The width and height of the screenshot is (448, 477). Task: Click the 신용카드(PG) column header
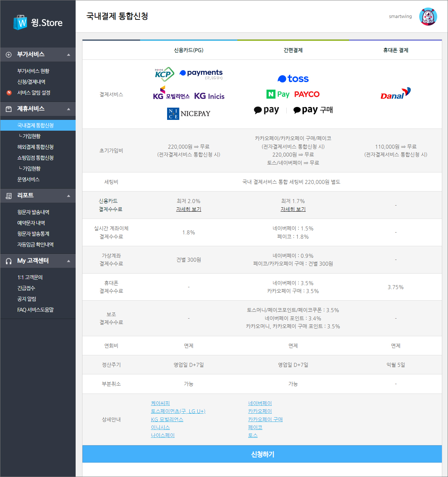click(x=189, y=50)
